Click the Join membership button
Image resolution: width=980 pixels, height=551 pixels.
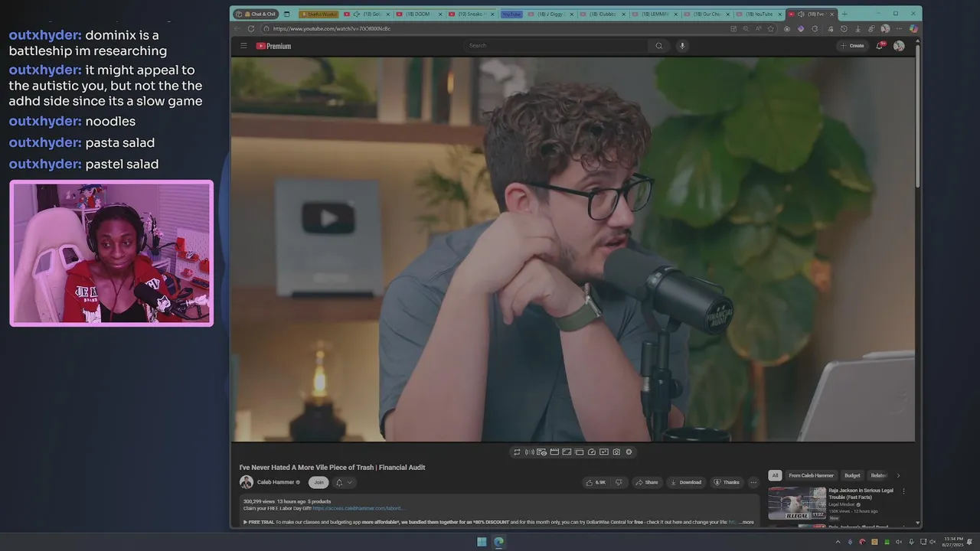pos(318,482)
